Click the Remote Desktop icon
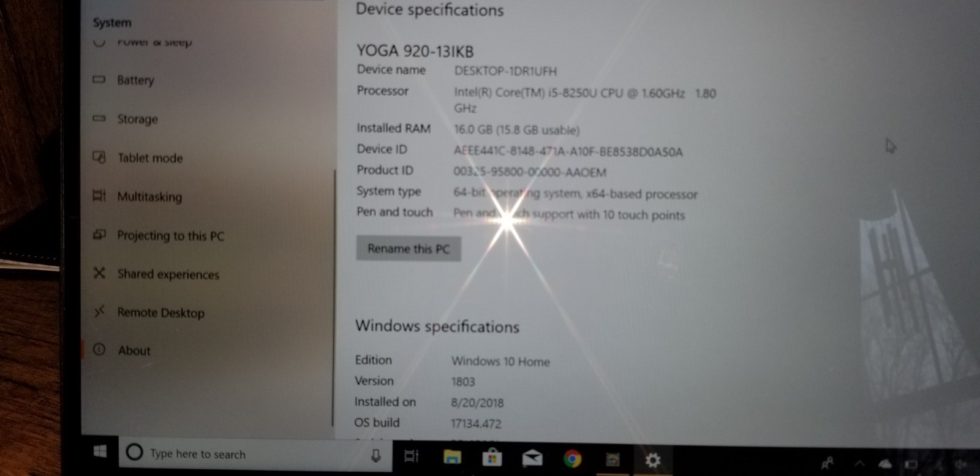 pos(99,312)
